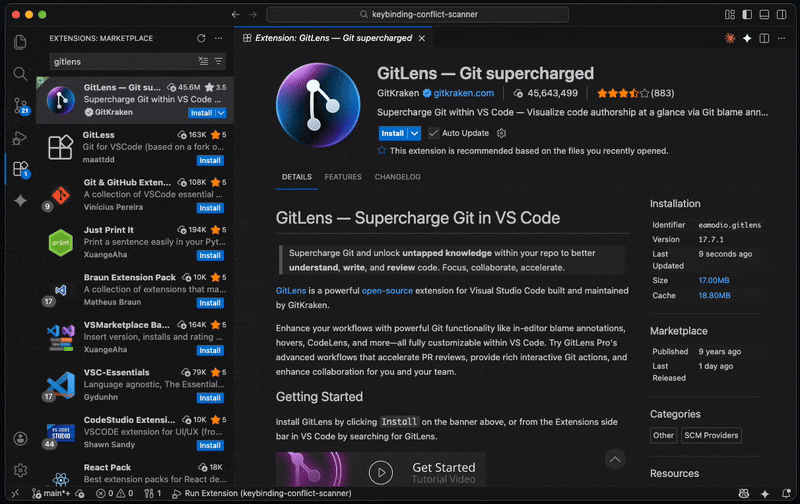Open the gitkraken.com publisher link
The width and height of the screenshot is (800, 504).
[x=463, y=93]
